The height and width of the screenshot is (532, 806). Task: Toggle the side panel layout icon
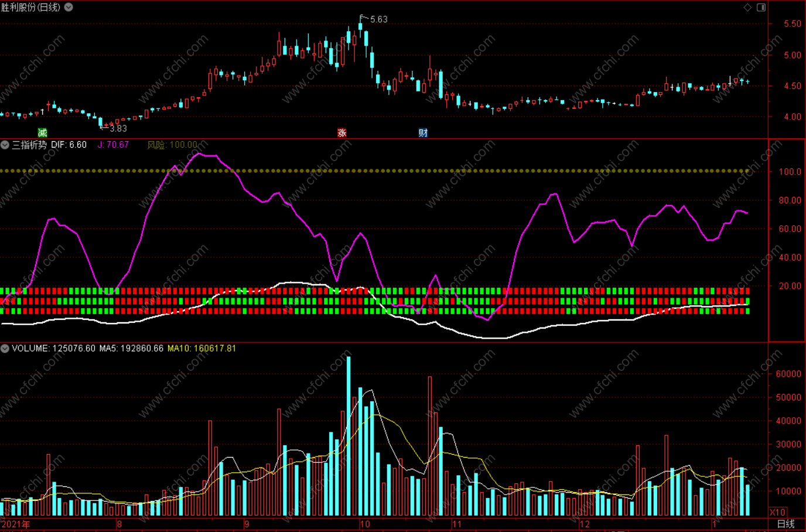pos(761,7)
